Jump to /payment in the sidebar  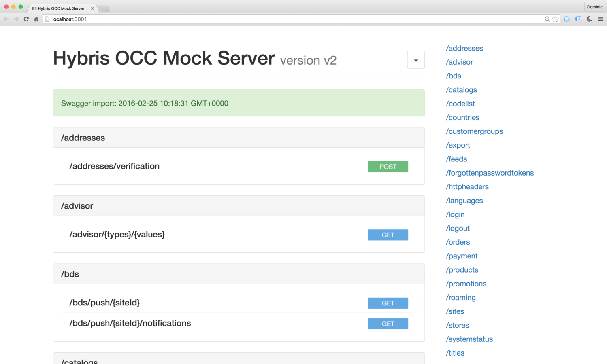[462, 256]
